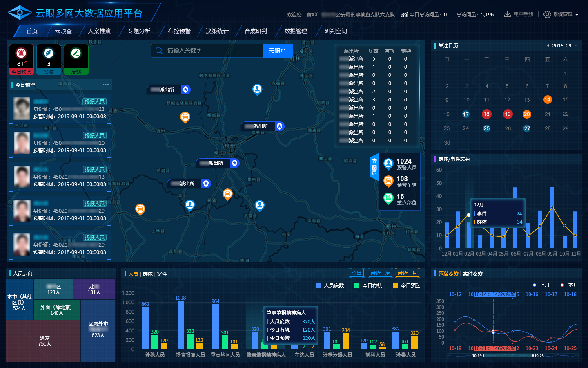588x368 pixels.
Task: Click the top blue person map marker
Action: [x=257, y=90]
